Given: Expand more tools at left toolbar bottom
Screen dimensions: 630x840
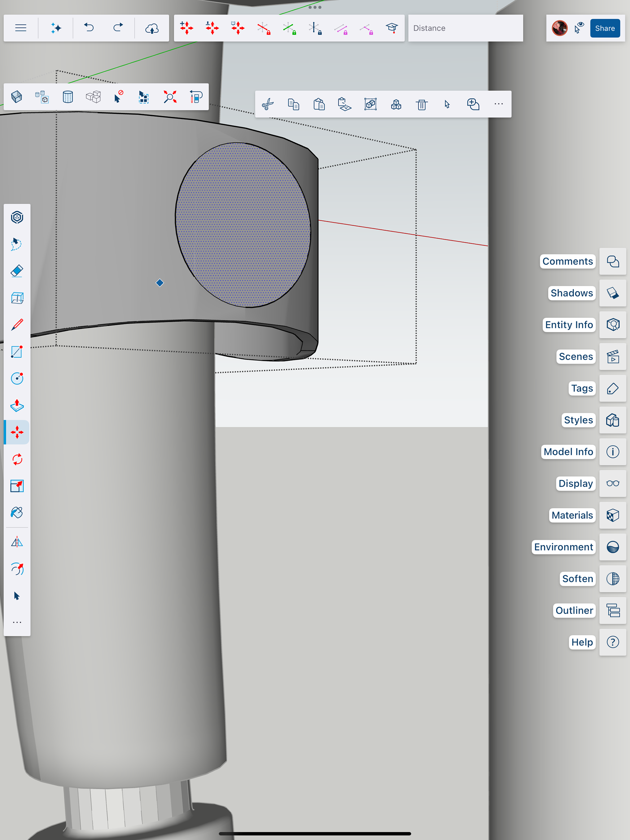Looking at the screenshot, I should (17, 622).
